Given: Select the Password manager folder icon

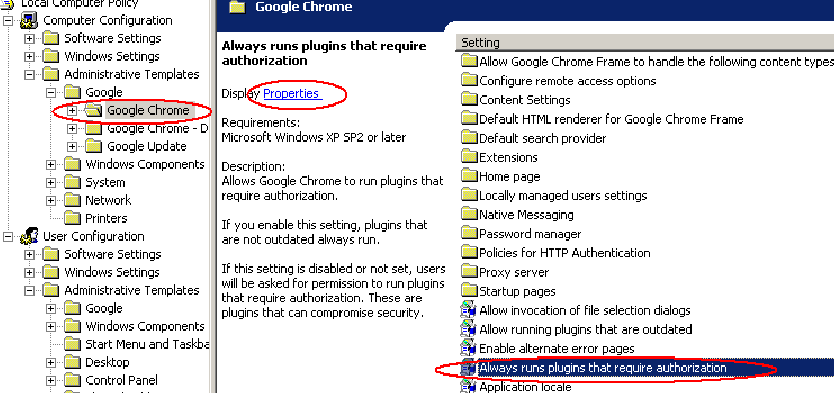Looking at the screenshot, I should [469, 233].
